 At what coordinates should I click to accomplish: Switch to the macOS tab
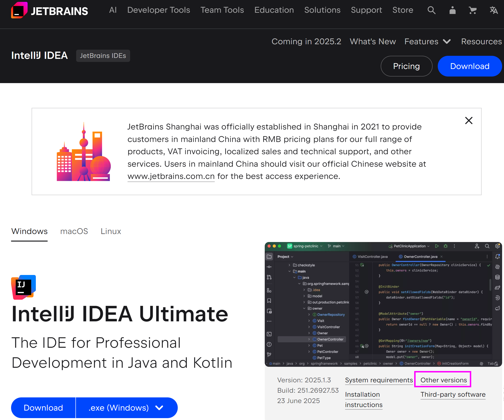point(74,231)
